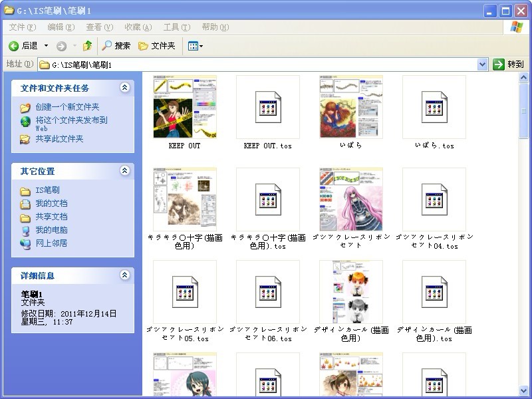The image size is (532, 399).
Task: Open 共享文档 link
Action: (x=52, y=217)
